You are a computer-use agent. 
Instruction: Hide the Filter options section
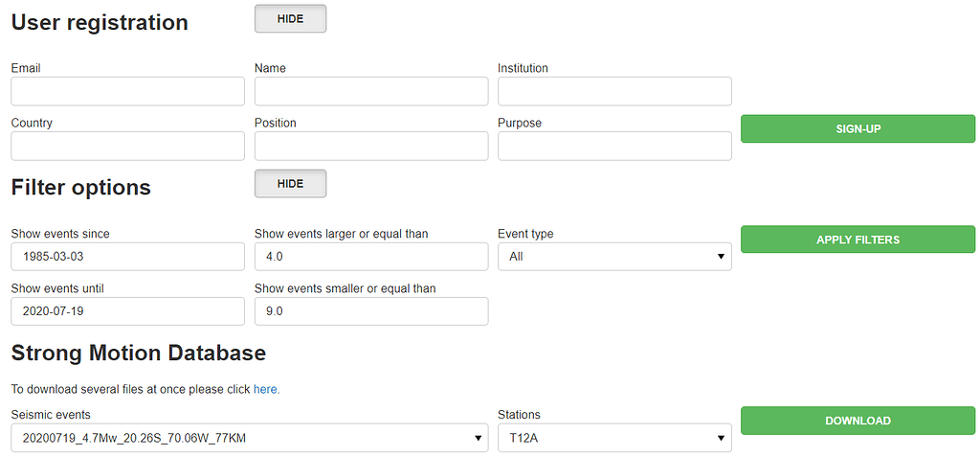click(x=291, y=184)
